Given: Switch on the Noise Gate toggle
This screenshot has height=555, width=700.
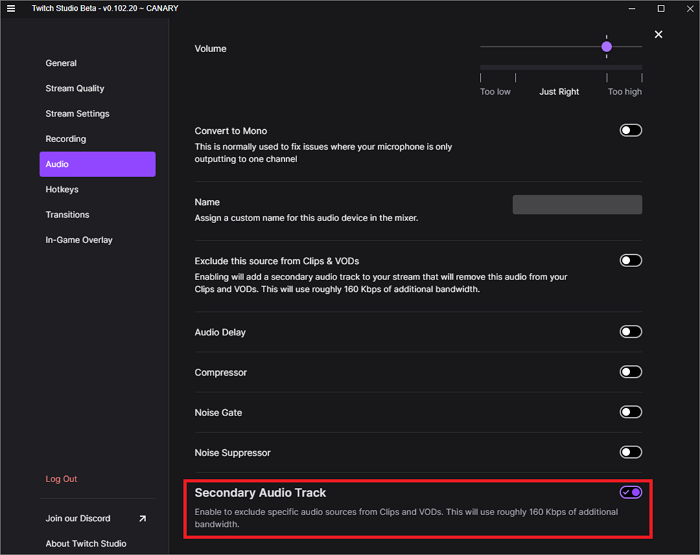Looking at the screenshot, I should click(630, 412).
